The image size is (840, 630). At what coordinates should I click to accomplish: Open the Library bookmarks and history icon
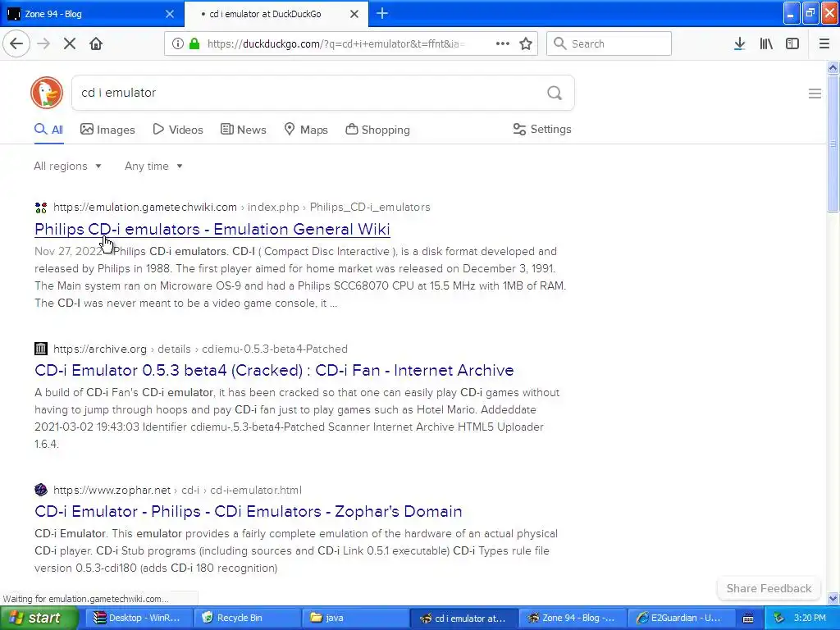pos(766,44)
